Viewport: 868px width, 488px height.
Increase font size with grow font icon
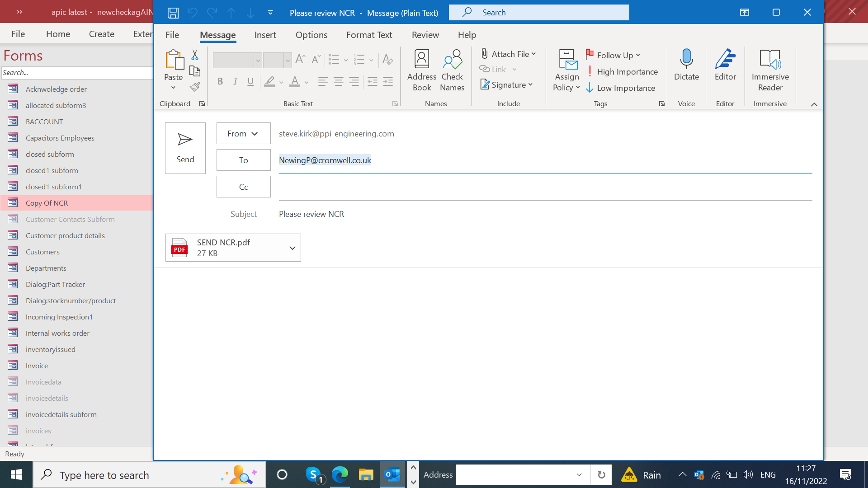coord(300,59)
